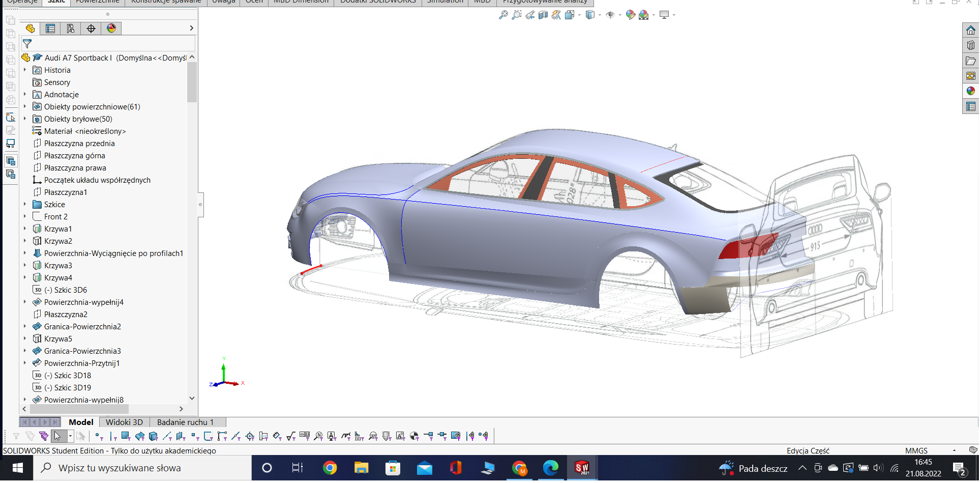Click the MMGS unit system in status bar

click(916, 450)
